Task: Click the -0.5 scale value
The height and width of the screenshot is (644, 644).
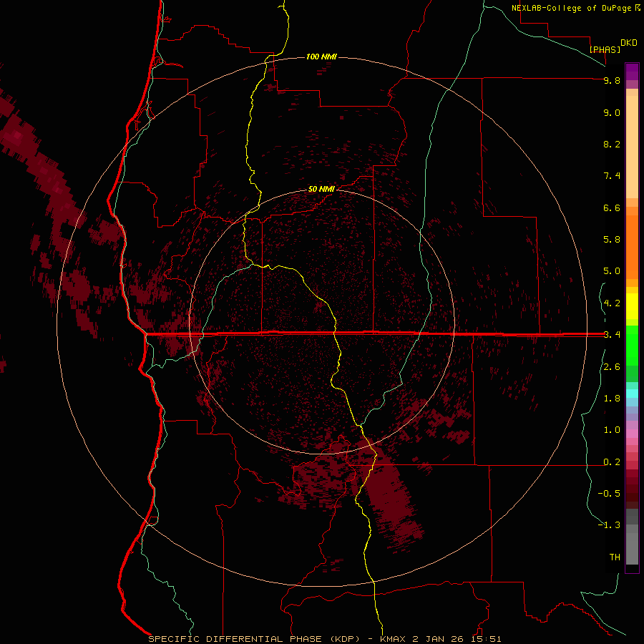Action: click(x=609, y=494)
